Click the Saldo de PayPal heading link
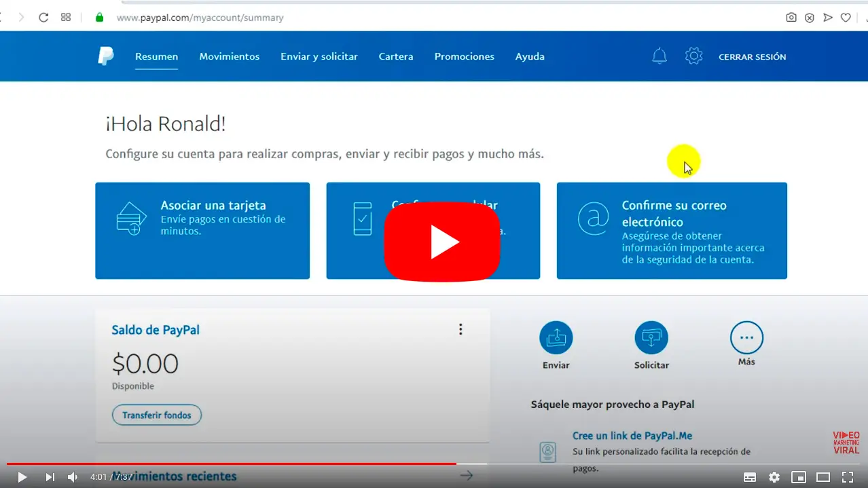Viewport: 868px width, 488px height. click(x=156, y=330)
